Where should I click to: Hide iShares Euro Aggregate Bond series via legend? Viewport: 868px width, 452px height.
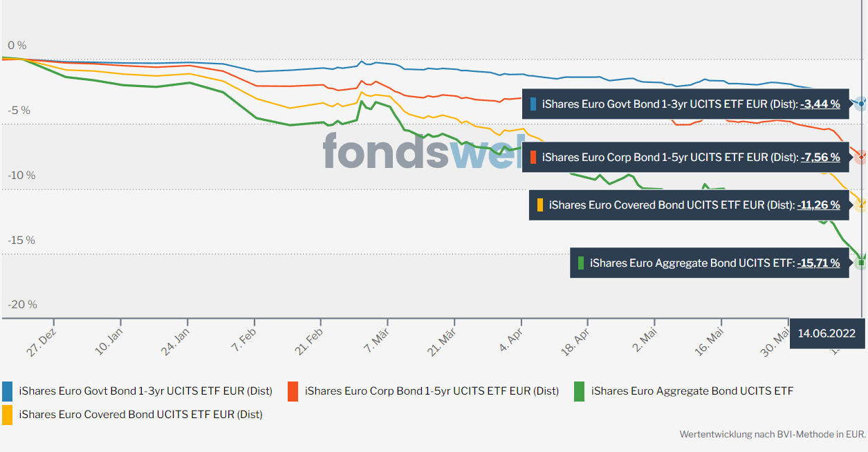point(692,391)
